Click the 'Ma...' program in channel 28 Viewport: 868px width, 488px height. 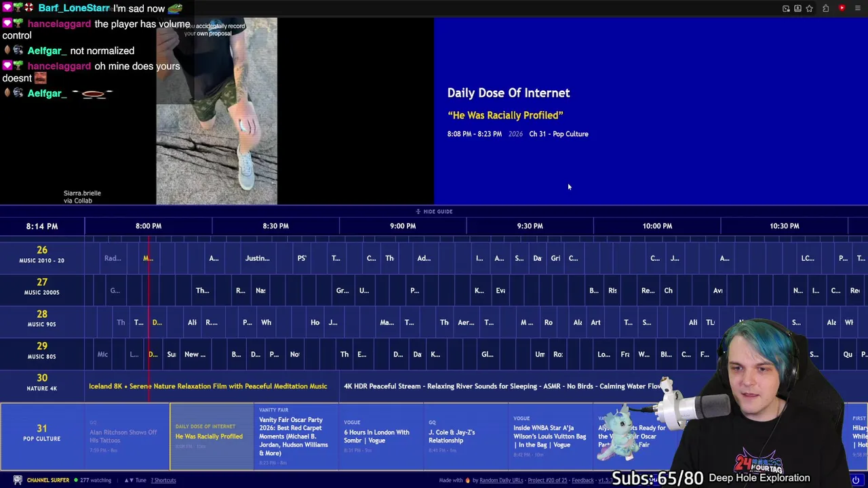click(x=387, y=322)
